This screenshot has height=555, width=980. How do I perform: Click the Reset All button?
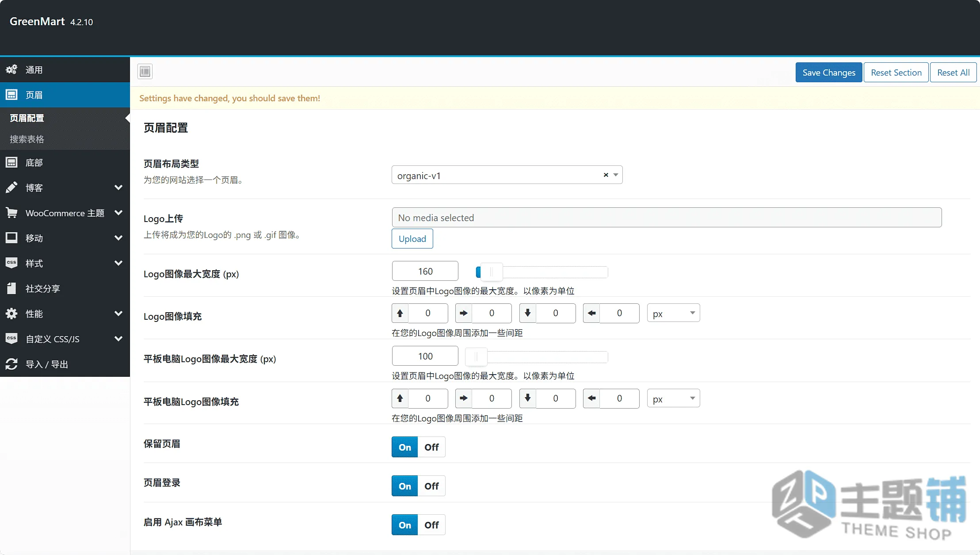953,73
